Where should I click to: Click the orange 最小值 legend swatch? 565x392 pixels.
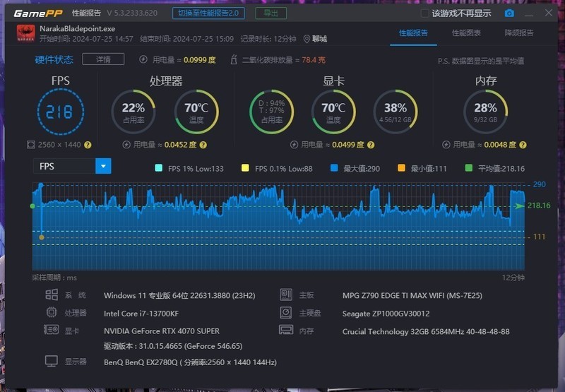tap(401, 168)
